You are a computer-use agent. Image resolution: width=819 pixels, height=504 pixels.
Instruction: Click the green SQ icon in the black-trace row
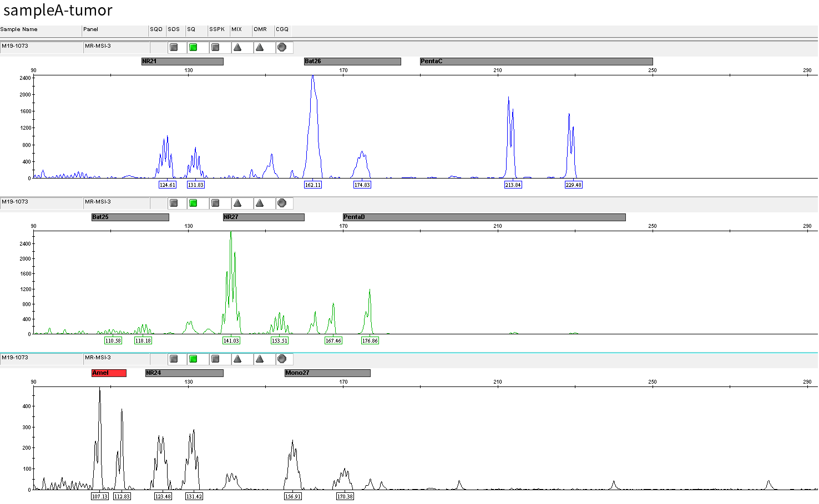coord(193,359)
